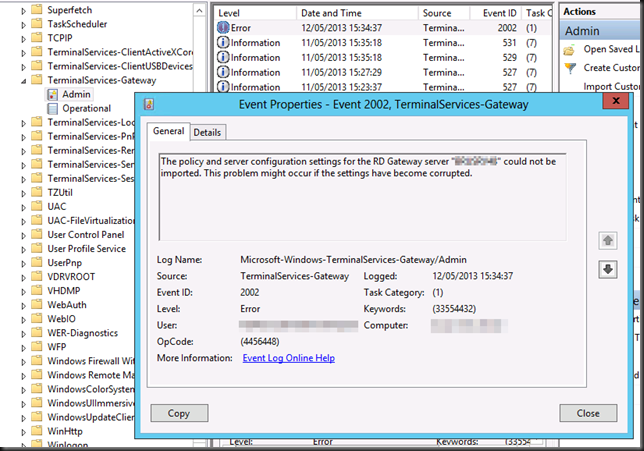Click the Create Custom View filter icon

click(x=570, y=68)
